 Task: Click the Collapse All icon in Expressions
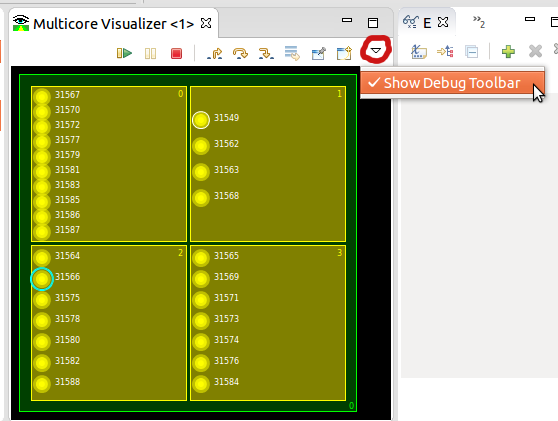tap(472, 52)
